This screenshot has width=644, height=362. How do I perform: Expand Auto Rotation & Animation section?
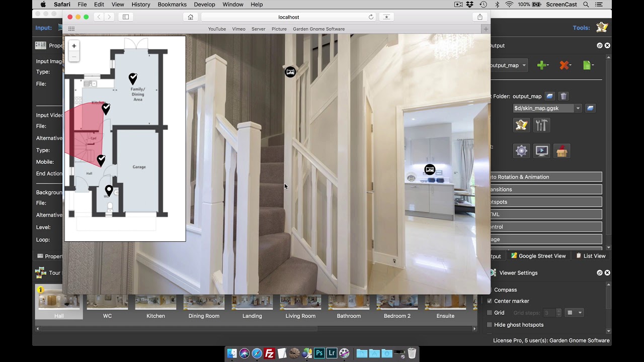546,177
